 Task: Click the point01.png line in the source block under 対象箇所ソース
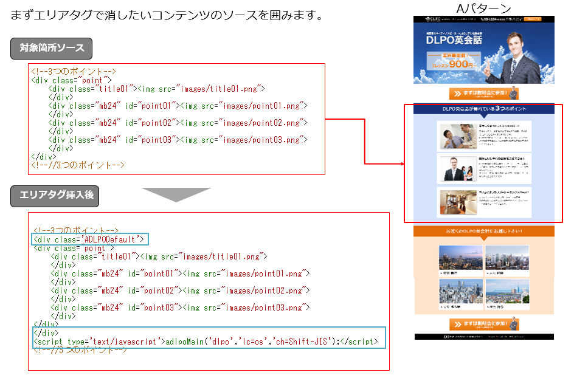[x=178, y=106]
